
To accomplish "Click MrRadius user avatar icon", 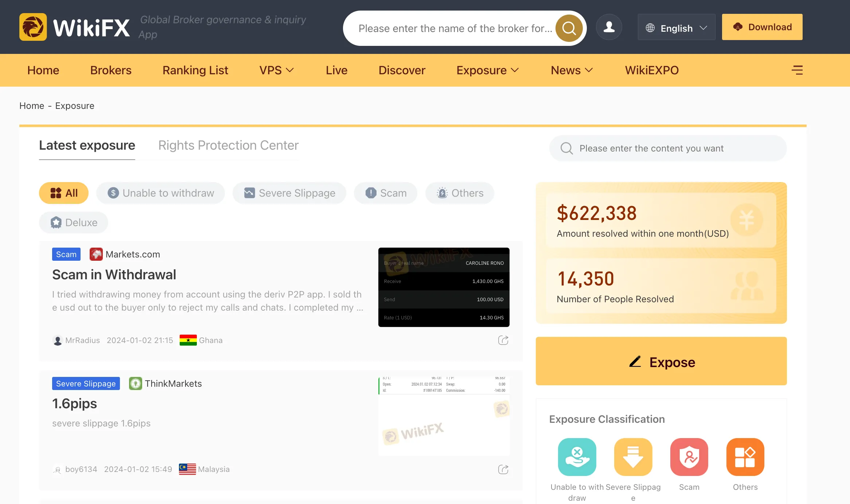I will click(58, 340).
